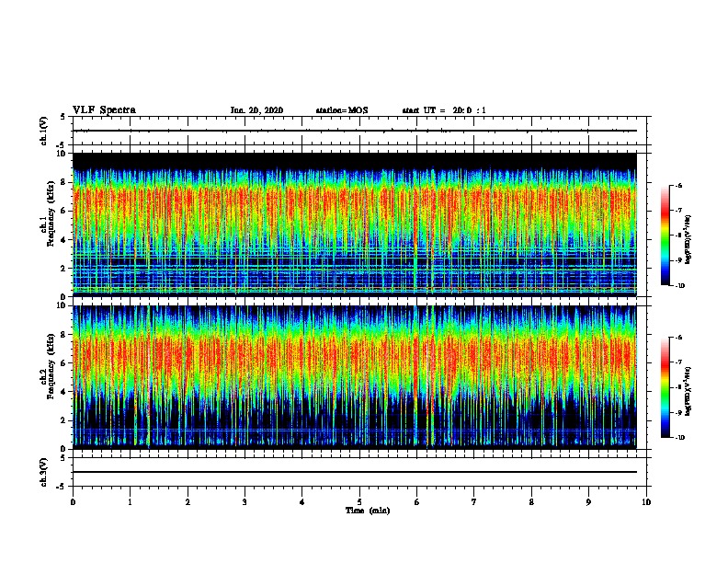Click the time axis tick label "1"

click(x=130, y=502)
